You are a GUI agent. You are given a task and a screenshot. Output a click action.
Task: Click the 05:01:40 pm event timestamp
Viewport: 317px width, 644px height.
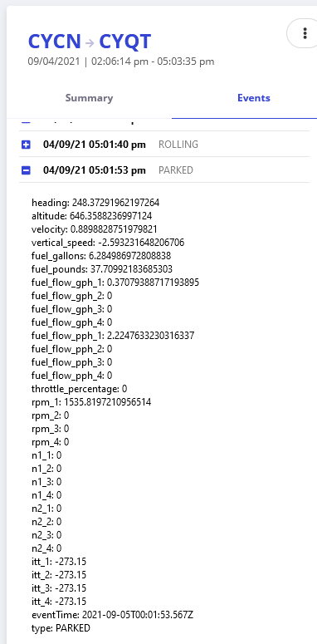pos(95,145)
